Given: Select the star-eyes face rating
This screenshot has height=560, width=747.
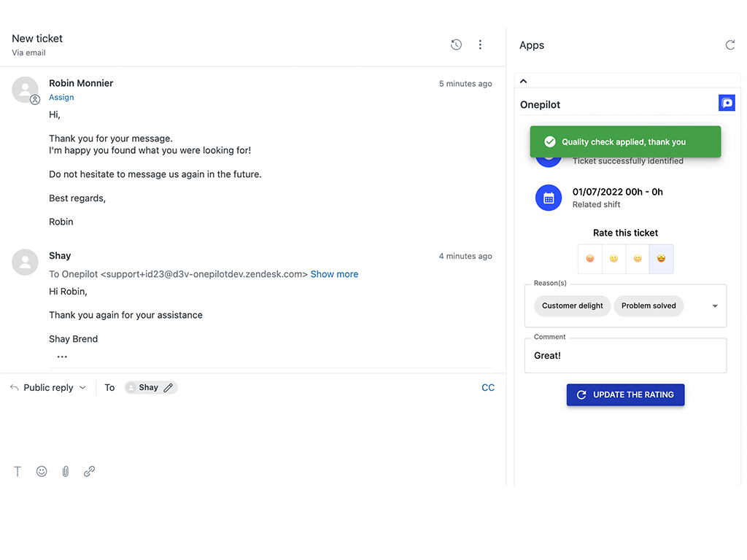Looking at the screenshot, I should tap(661, 259).
